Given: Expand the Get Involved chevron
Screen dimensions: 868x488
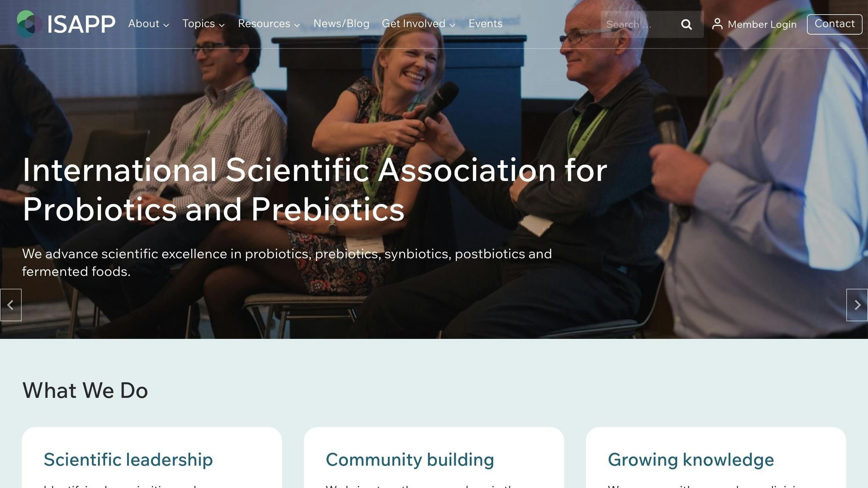Looking at the screenshot, I should (x=452, y=25).
